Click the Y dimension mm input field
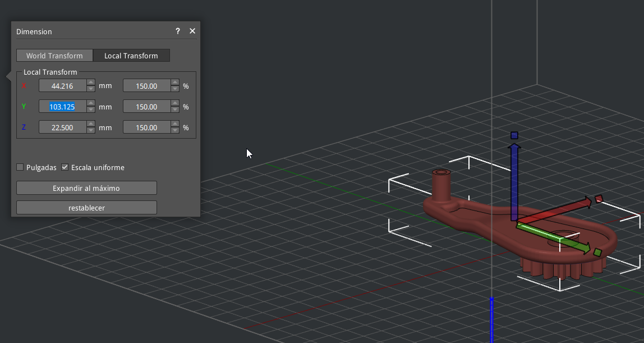Image resolution: width=644 pixels, height=343 pixels. [x=62, y=107]
